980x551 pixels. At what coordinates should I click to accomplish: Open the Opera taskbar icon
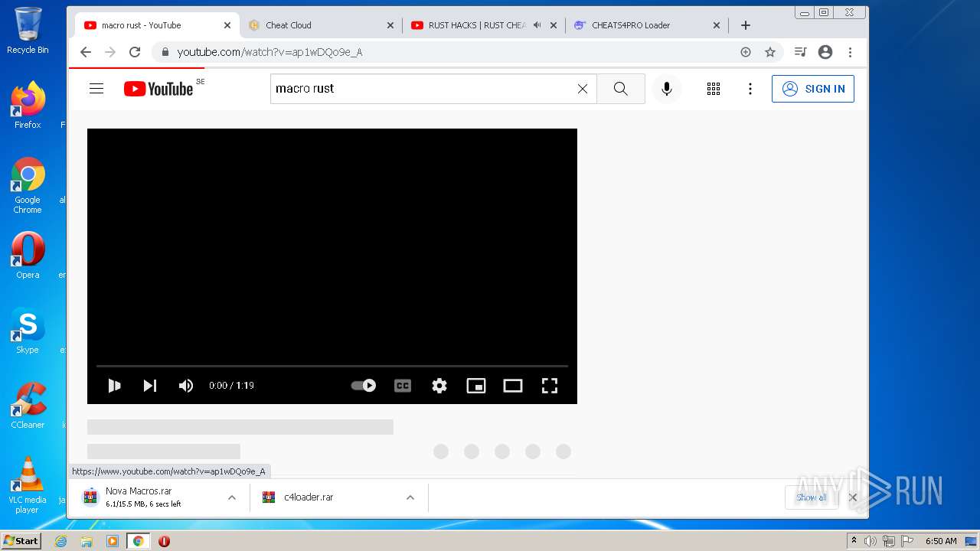click(164, 541)
